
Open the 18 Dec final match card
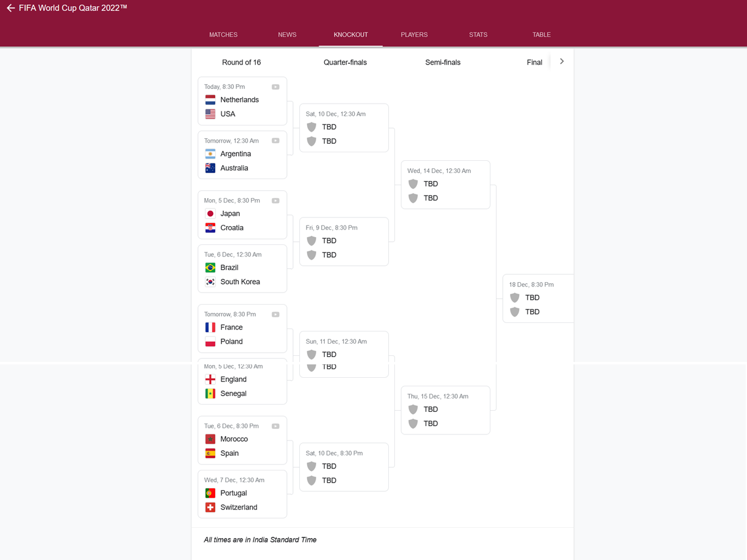coord(537,299)
